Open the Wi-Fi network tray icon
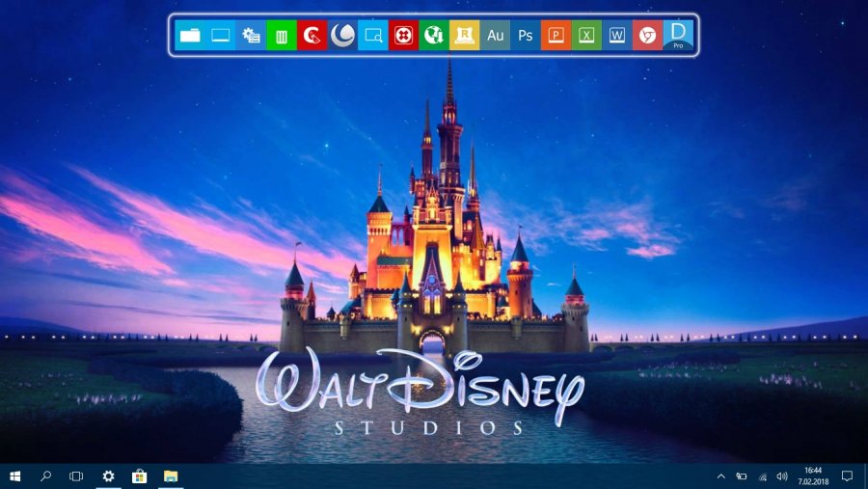Viewport: 868px width, 489px height. (762, 476)
